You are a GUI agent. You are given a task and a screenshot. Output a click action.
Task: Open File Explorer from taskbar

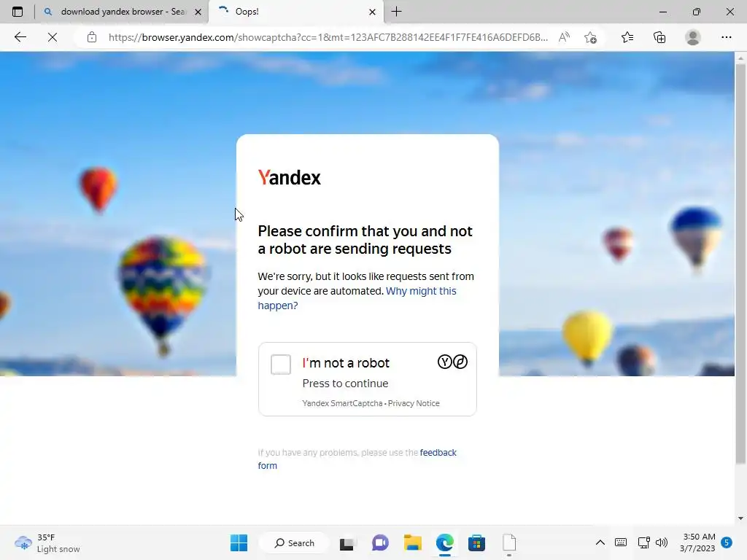413,542
